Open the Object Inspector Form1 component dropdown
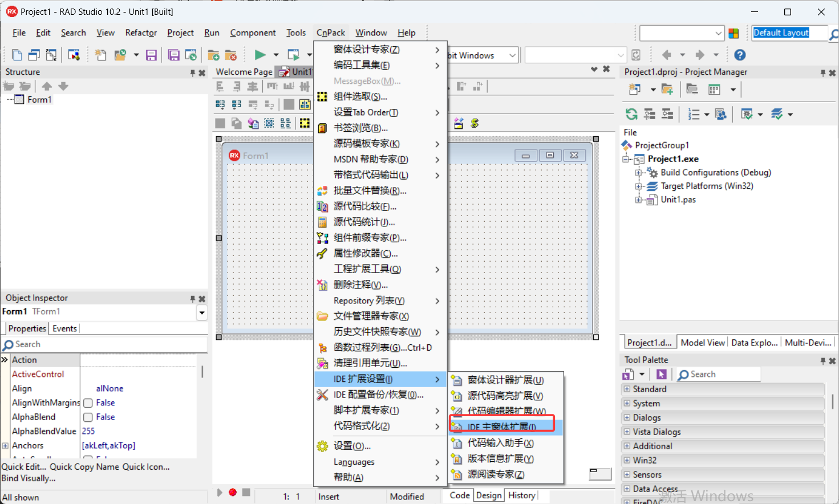The width and height of the screenshot is (839, 504). [202, 312]
